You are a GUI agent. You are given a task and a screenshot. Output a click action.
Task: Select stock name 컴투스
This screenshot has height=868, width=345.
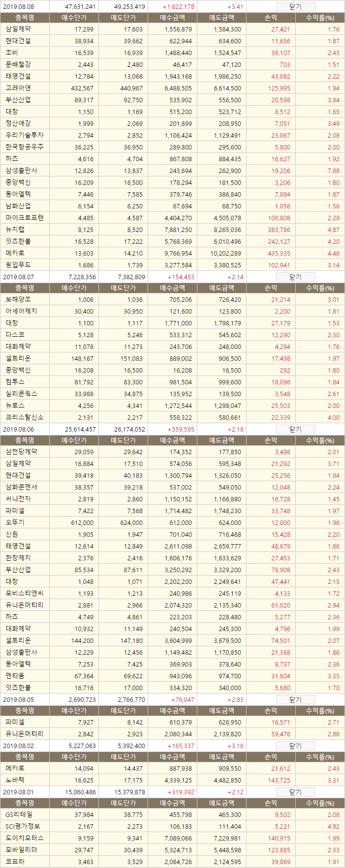click(15, 382)
